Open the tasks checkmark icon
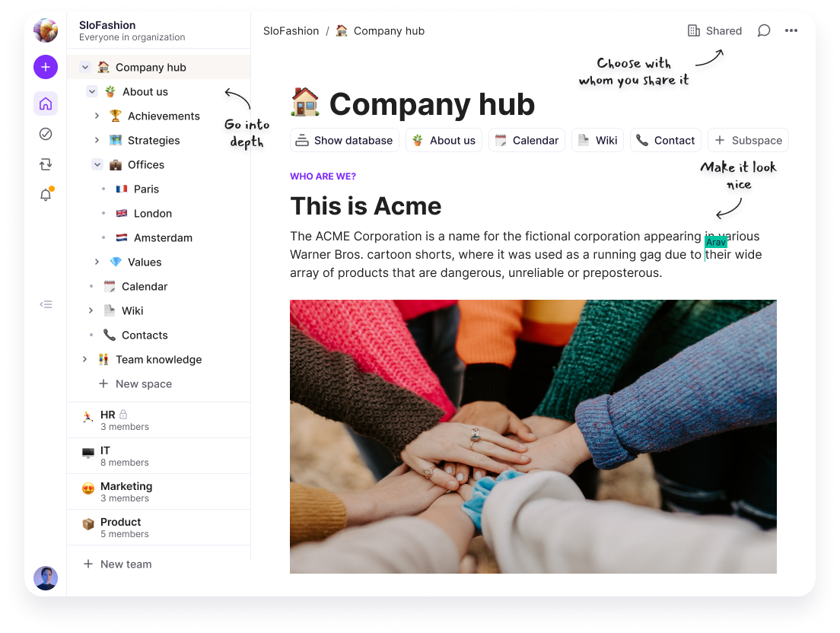The width and height of the screenshot is (840, 633). point(46,134)
